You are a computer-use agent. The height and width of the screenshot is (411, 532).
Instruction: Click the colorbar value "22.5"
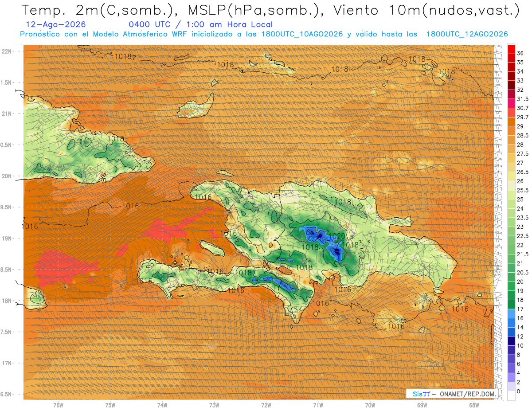click(x=523, y=236)
